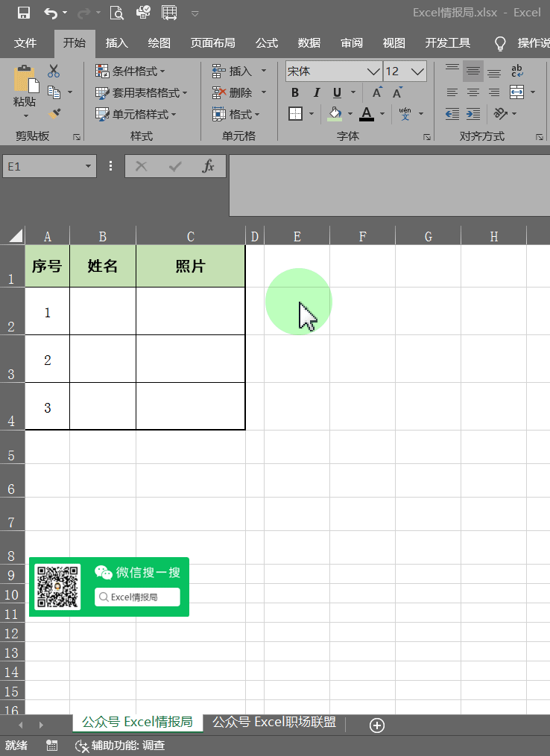550x756 pixels.
Task: Click Decrease Indent icon
Action: click(x=452, y=114)
